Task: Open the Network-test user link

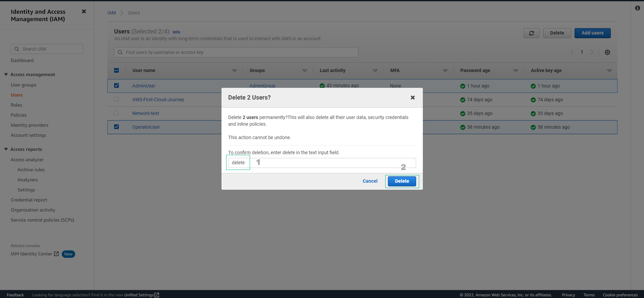Action: coord(146,113)
